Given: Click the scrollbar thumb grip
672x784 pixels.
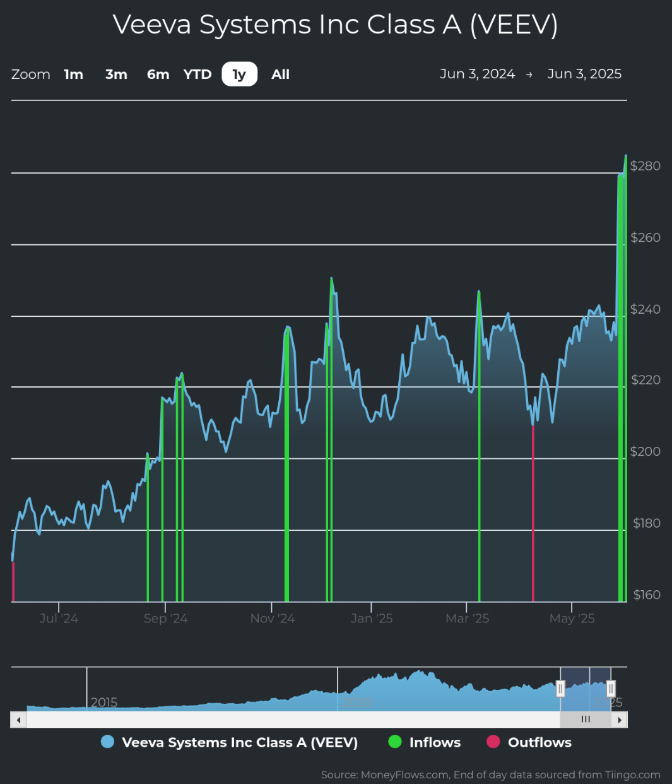Looking at the screenshot, I should tap(586, 720).
